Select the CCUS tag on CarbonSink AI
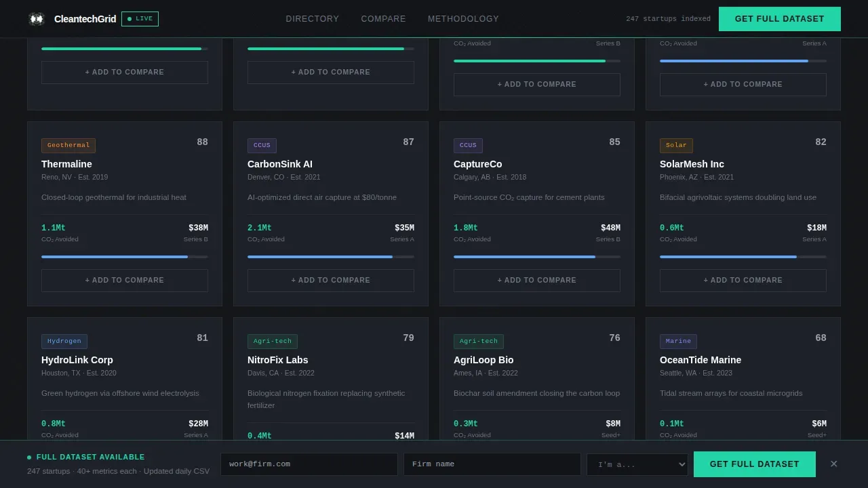 (x=262, y=146)
